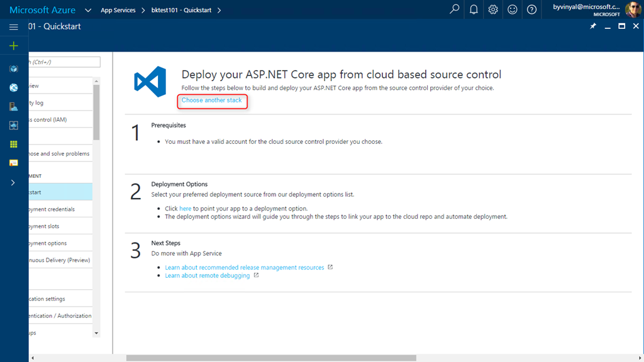This screenshot has width=644, height=362.
Task: Open portal settings gear icon
Action: coord(493,9)
